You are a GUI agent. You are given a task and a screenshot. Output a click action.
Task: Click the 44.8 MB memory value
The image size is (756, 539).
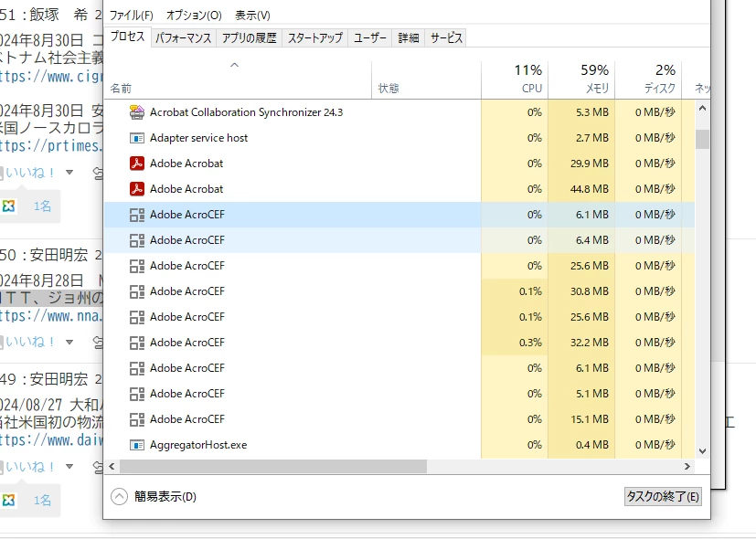[x=590, y=189]
